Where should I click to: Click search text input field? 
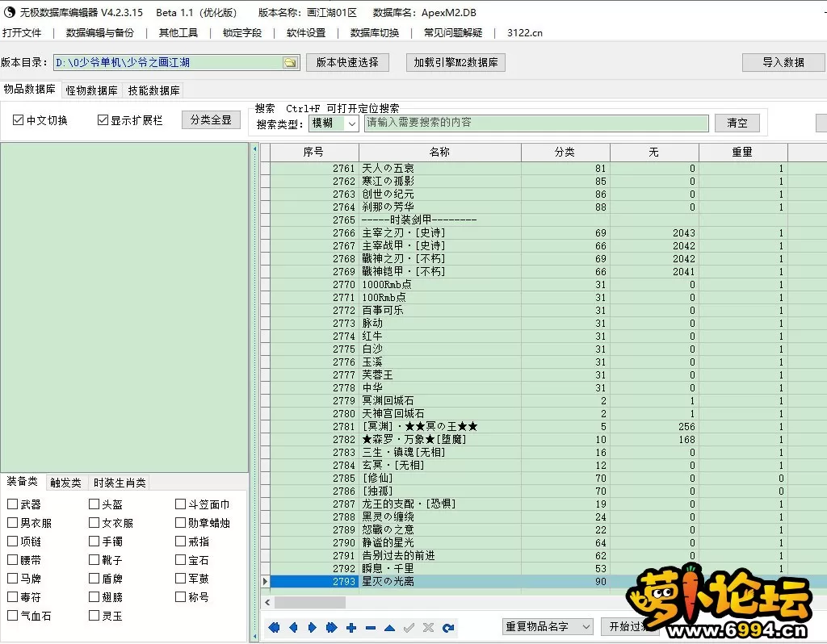(536, 123)
